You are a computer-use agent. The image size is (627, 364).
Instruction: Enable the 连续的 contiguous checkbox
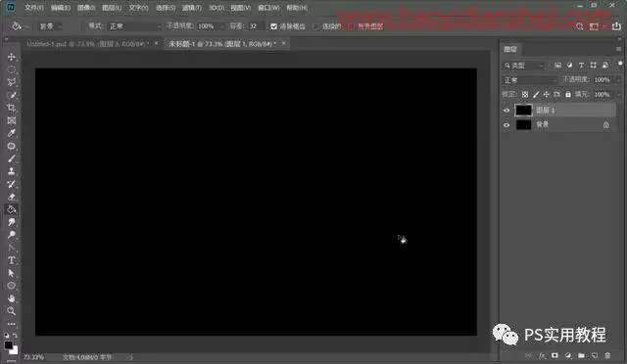tap(315, 26)
